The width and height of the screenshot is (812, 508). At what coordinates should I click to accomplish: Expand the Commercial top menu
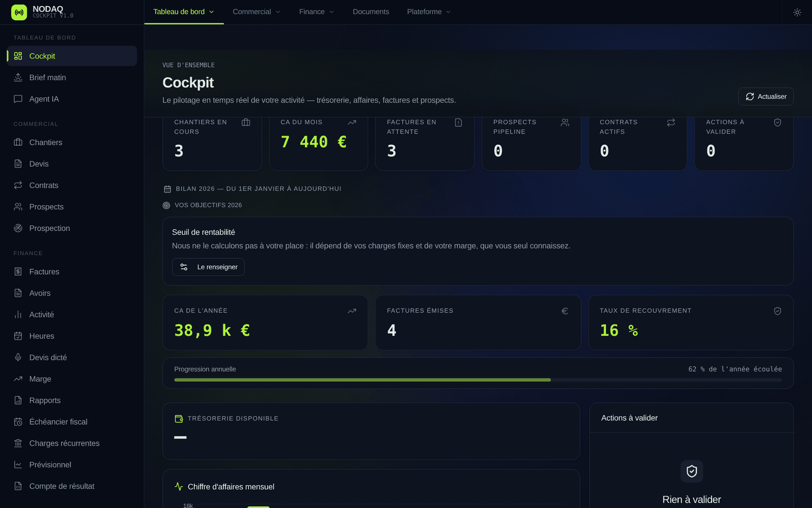(x=256, y=12)
